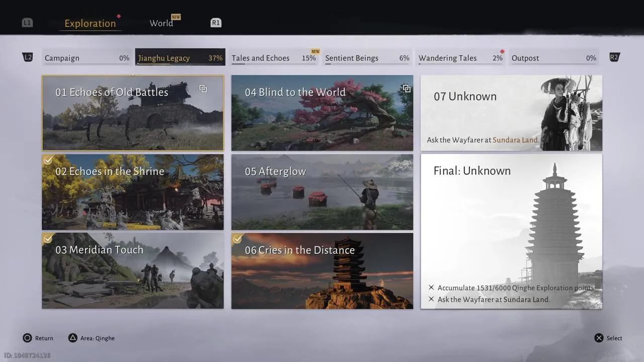The height and width of the screenshot is (362, 644).
Task: Click the R1 shoulder button icon
Action: pos(215,23)
